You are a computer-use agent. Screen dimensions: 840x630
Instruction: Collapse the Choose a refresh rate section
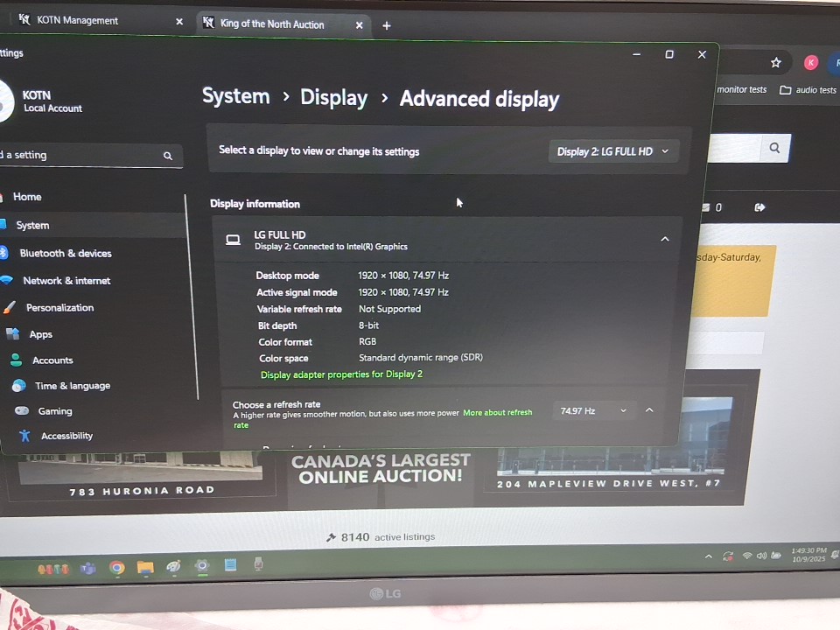coord(649,409)
